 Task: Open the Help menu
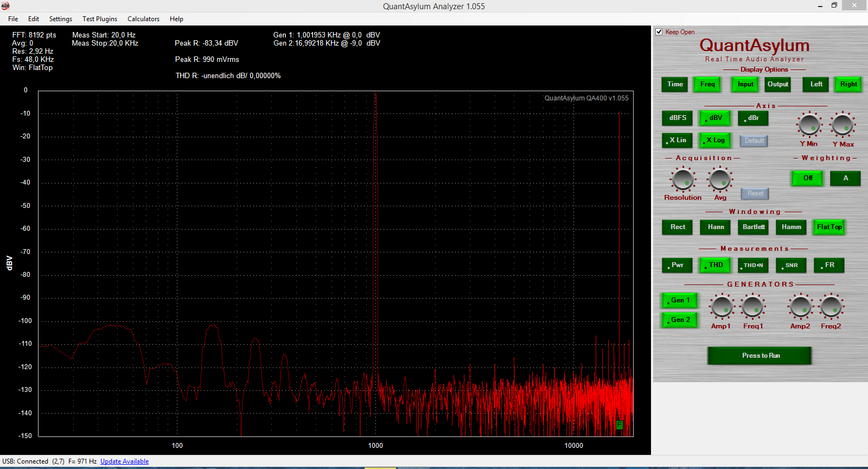[x=176, y=19]
